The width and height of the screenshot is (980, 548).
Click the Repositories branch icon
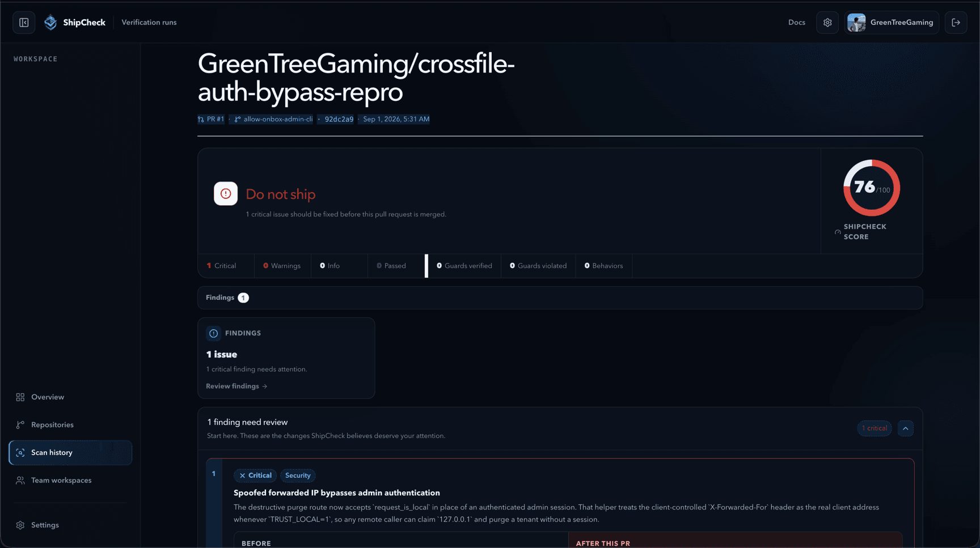pyautogui.click(x=20, y=425)
